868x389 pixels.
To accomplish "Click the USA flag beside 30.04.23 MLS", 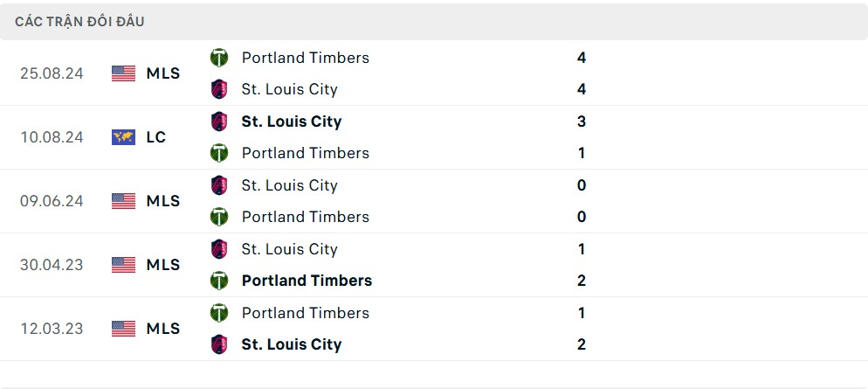I will click(x=123, y=265).
